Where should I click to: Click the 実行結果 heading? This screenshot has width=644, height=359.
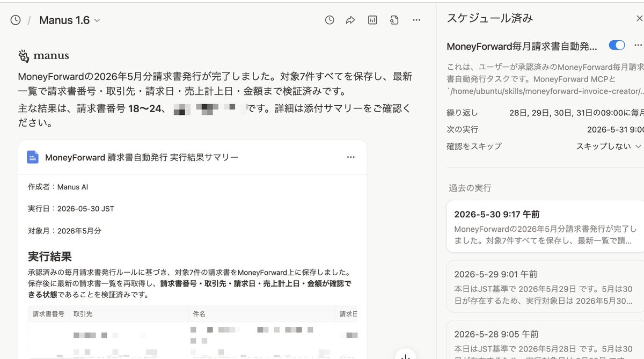50,257
